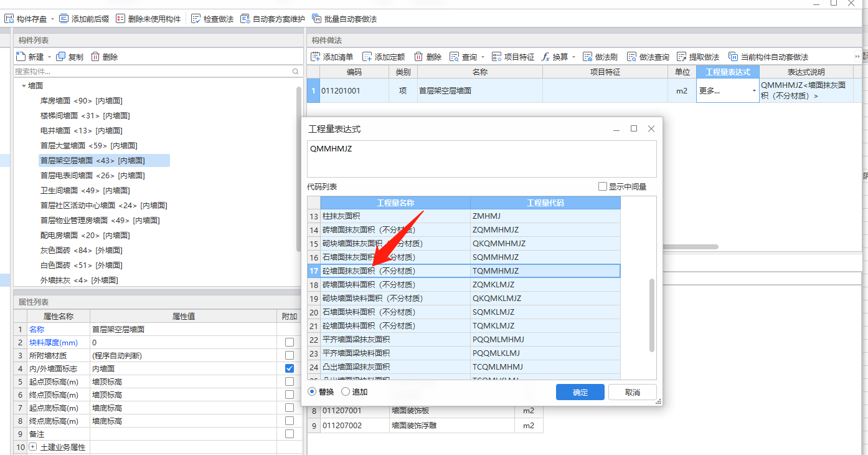Screen dimensions: 868x455
Task: Click expression text field containing QMMHMJZ
Action: pos(481,159)
